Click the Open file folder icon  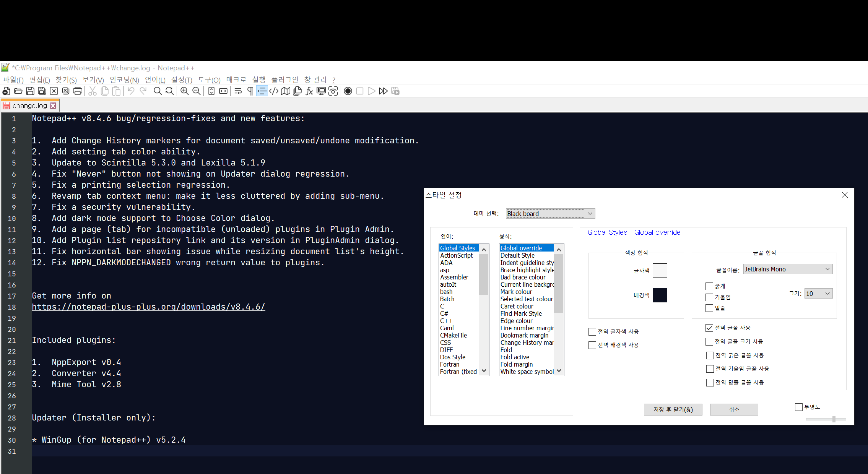pos(18,91)
